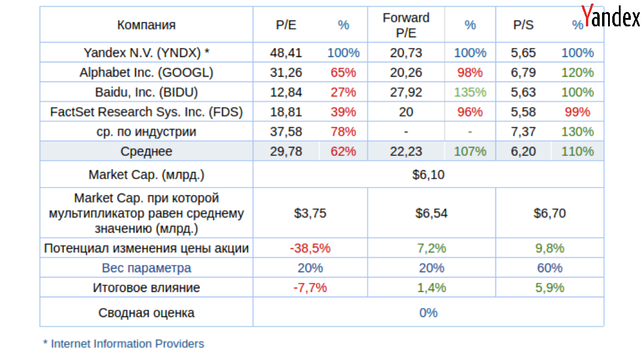Click the 60% weight value
Screen dimensions: 644x359
click(549, 268)
